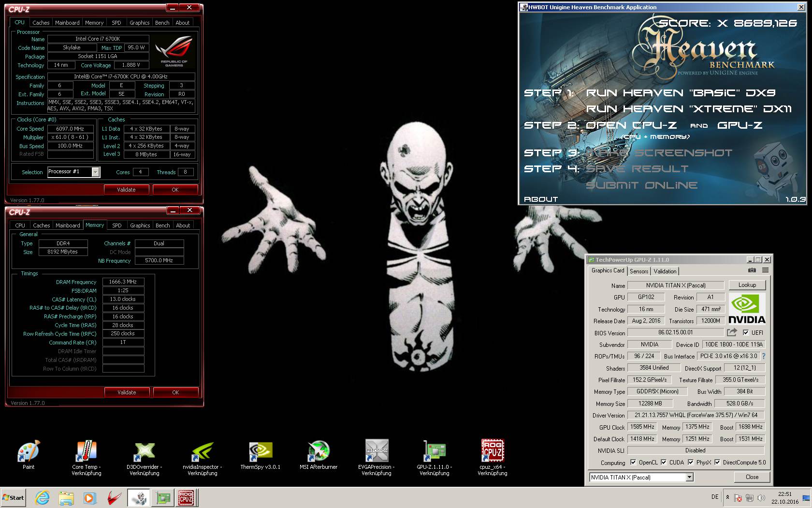Switch to the Sensors tab in GPU-Z
812x508 pixels.
(x=639, y=271)
